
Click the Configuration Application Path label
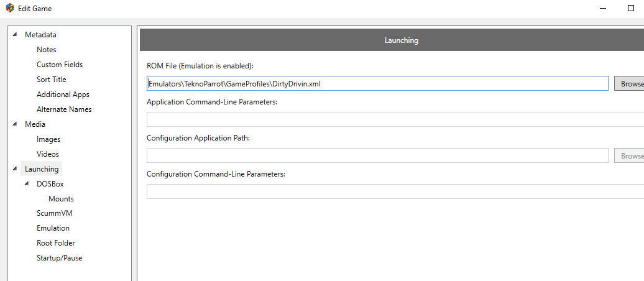198,138
